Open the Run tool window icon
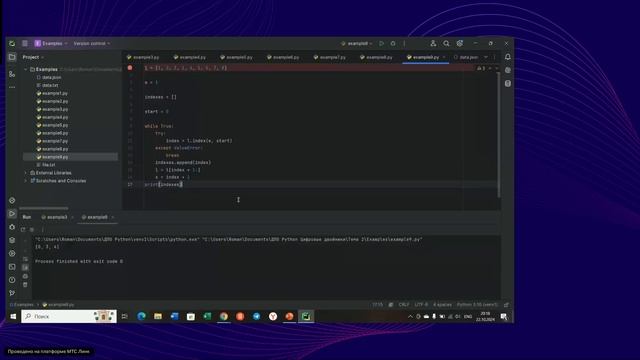The width and height of the screenshot is (640, 360). [12, 213]
